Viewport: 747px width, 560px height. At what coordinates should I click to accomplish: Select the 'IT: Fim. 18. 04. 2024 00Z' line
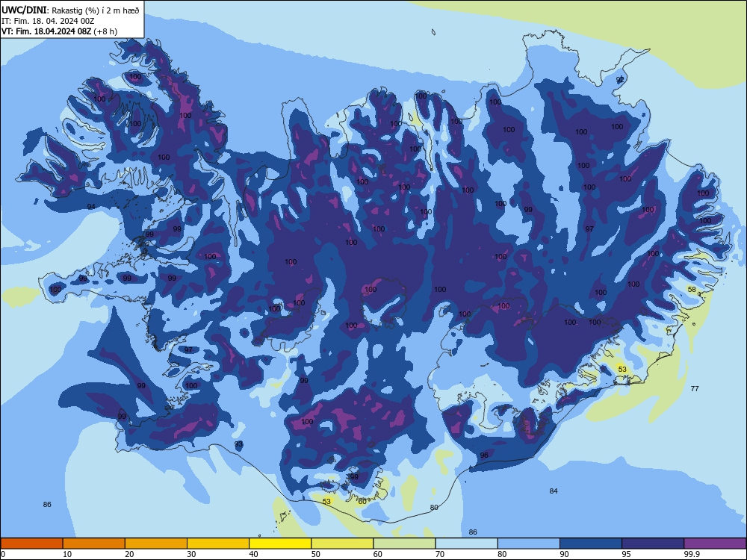48,21
